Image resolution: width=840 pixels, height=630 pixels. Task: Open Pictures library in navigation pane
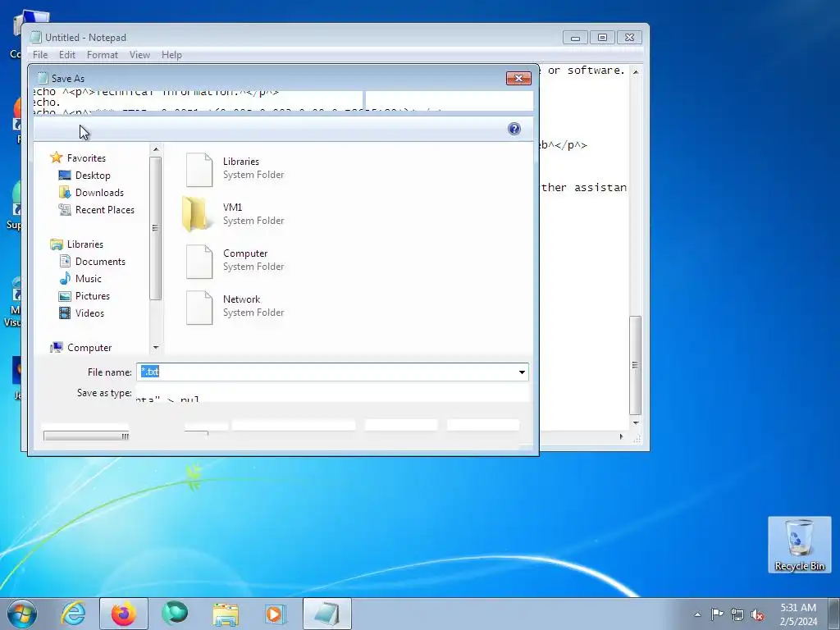point(92,295)
